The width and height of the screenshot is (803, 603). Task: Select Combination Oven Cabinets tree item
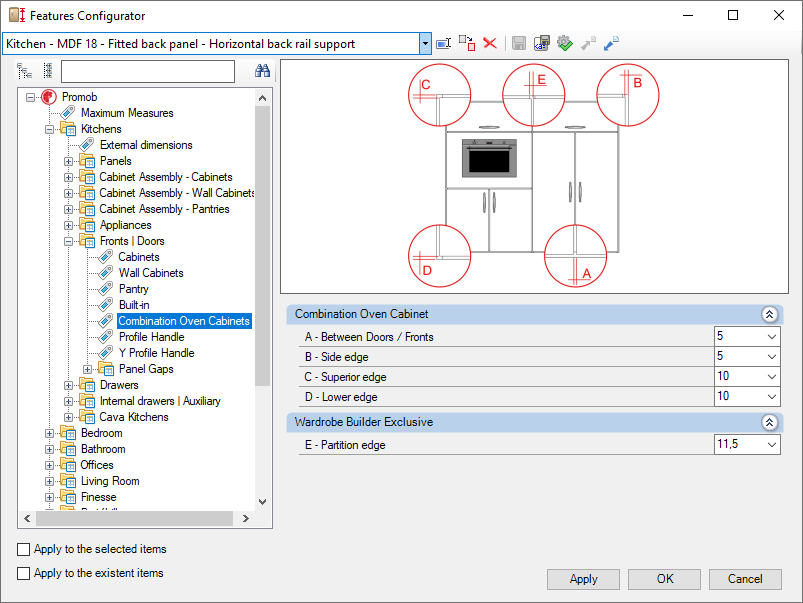pyautogui.click(x=184, y=321)
